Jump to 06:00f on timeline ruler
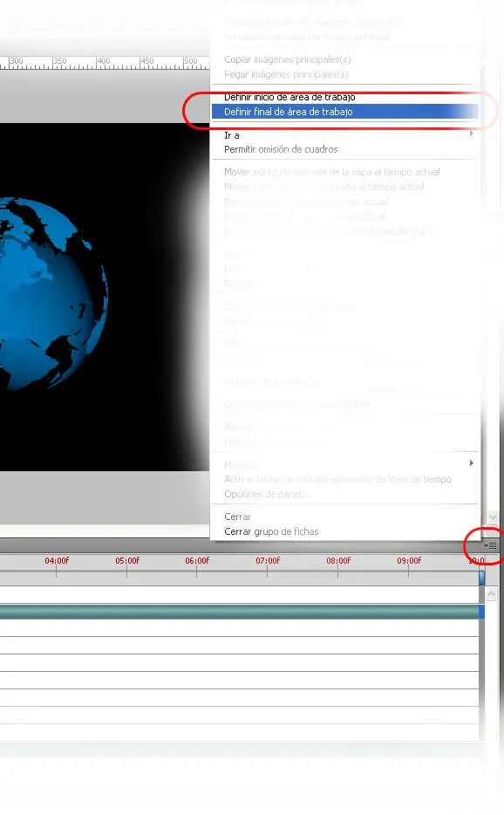The height and width of the screenshot is (815, 504). [197, 561]
